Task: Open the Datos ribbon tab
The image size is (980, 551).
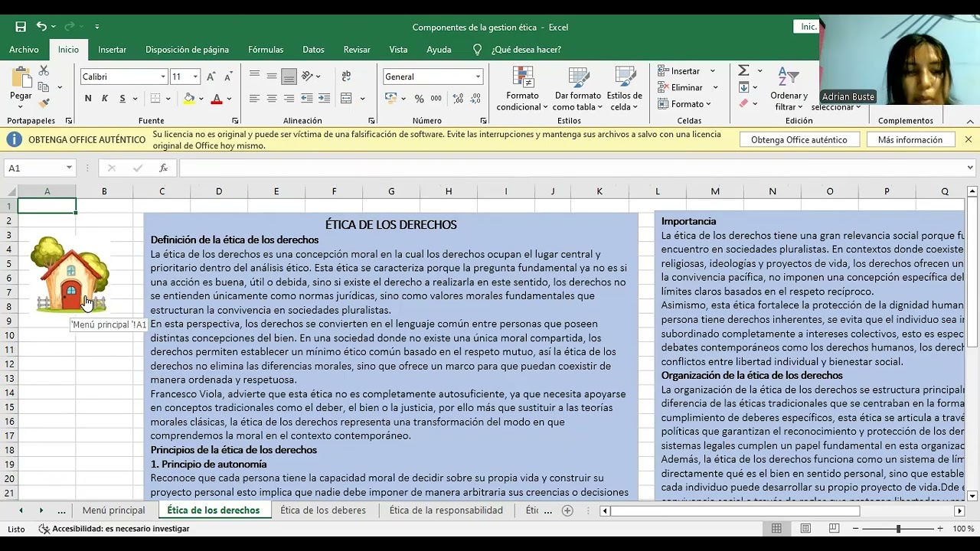Action: click(313, 50)
